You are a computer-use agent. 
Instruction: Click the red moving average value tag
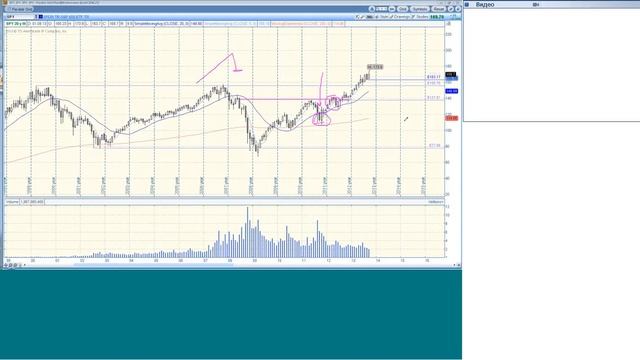point(452,118)
